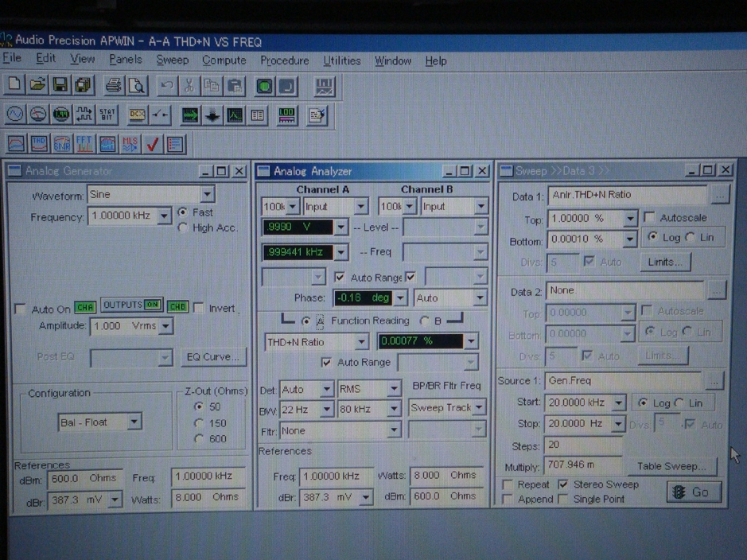Open the Waveform Sine dropdown
The height and width of the screenshot is (560, 747).
click(207, 194)
